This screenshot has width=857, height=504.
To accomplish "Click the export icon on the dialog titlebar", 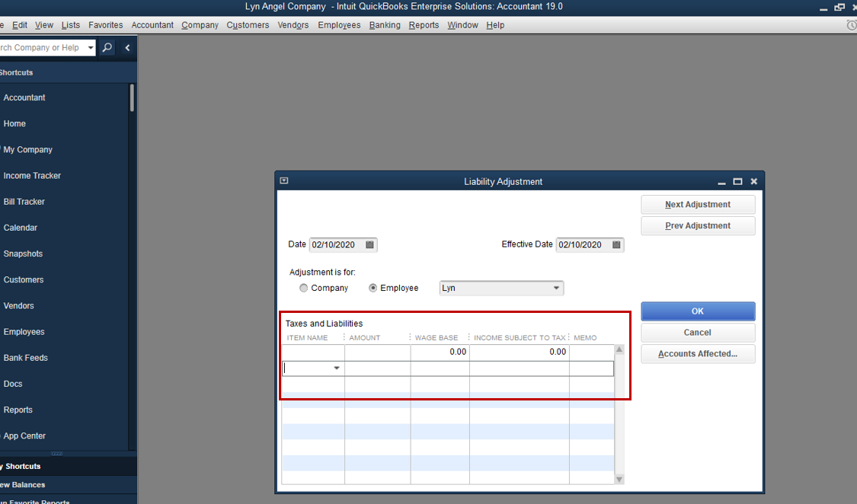I will 283,180.
